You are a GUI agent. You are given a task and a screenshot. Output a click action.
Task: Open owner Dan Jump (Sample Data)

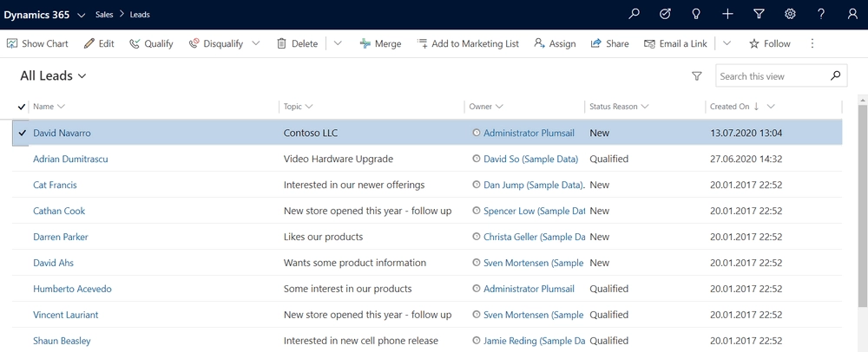click(x=534, y=186)
